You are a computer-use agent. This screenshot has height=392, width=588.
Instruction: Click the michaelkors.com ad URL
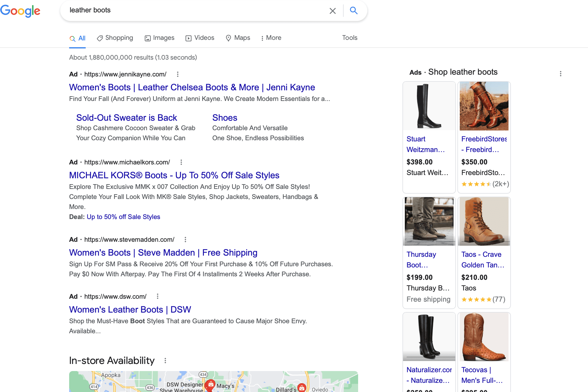click(127, 162)
